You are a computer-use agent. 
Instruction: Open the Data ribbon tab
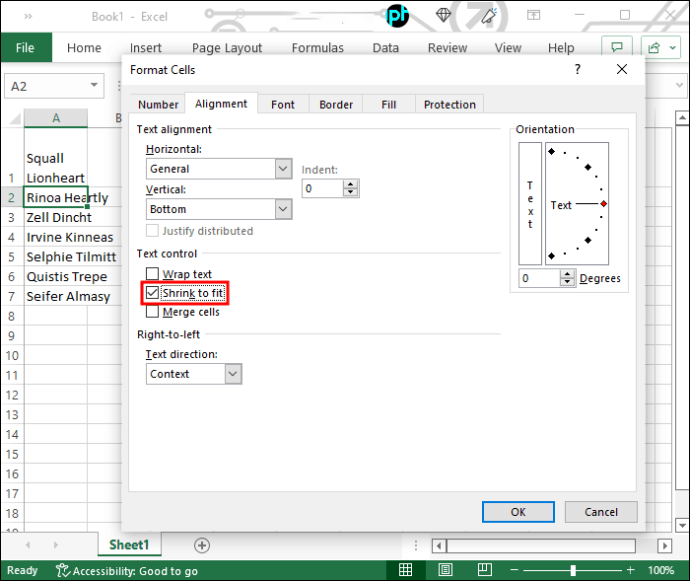(x=385, y=48)
